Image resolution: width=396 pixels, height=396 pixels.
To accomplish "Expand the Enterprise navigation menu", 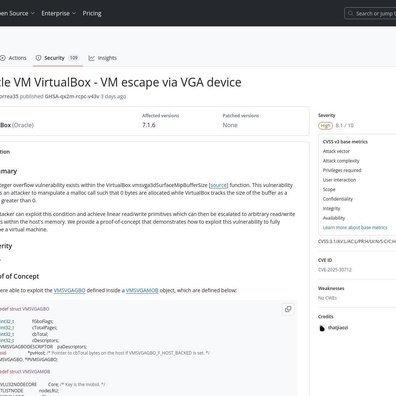I will pos(59,13).
